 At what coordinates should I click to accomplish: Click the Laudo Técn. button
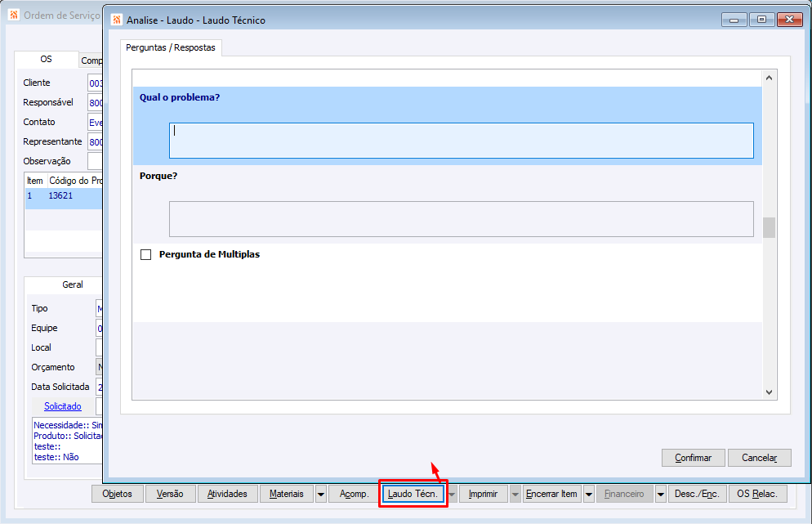click(x=413, y=494)
